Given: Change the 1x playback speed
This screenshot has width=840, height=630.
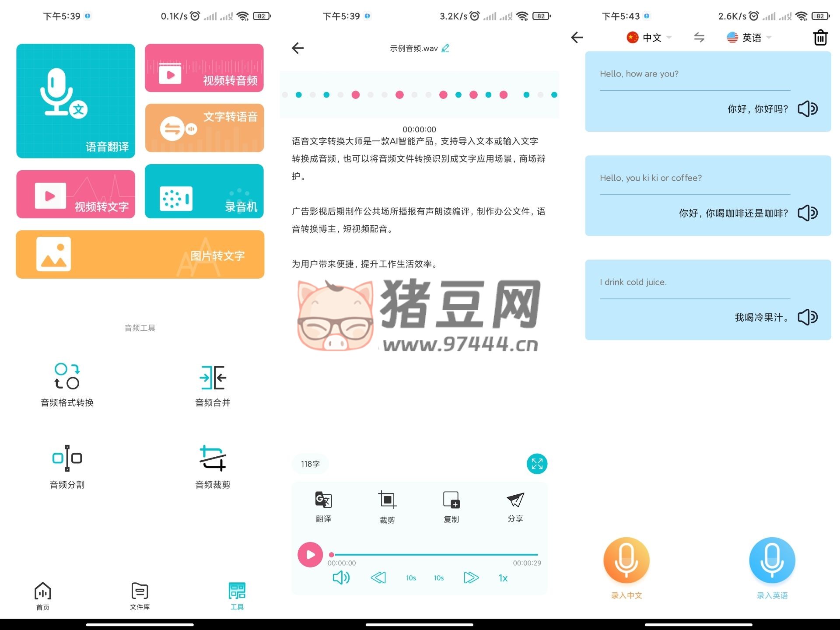Looking at the screenshot, I should coord(503,578).
